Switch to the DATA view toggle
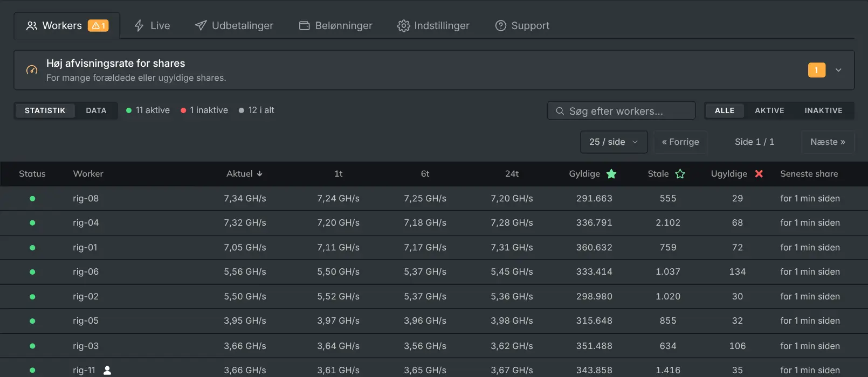Image resolution: width=868 pixels, height=377 pixels. pos(96,110)
